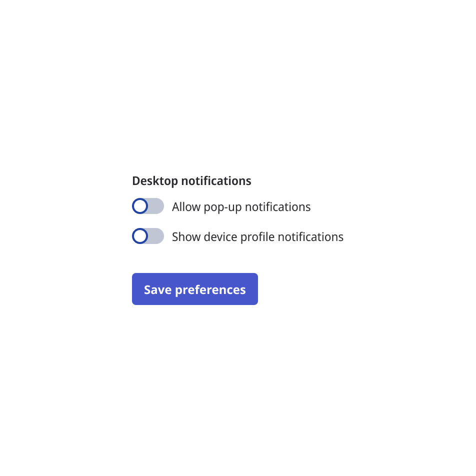The width and height of the screenshot is (476, 476).
Task: Click the word "Save" on the blue button
Action: pos(157,290)
